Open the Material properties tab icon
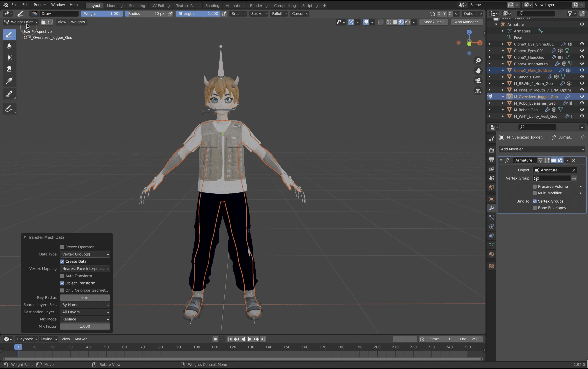This screenshot has height=369, width=588. pyautogui.click(x=491, y=254)
